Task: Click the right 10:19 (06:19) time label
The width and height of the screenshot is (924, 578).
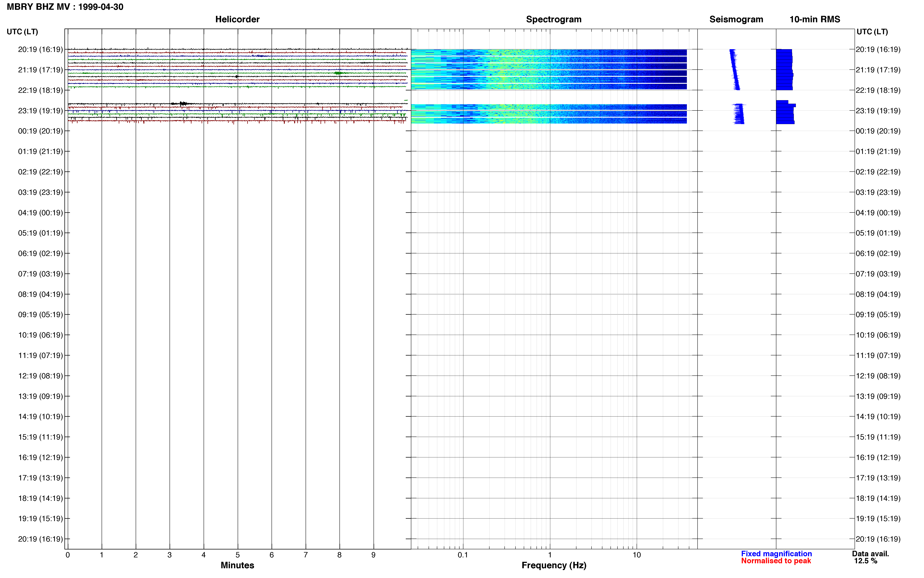Action: [x=878, y=335]
